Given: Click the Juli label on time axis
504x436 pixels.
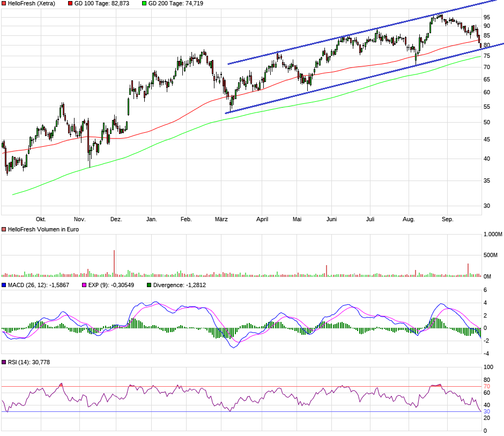Looking at the screenshot, I should click(x=370, y=219).
